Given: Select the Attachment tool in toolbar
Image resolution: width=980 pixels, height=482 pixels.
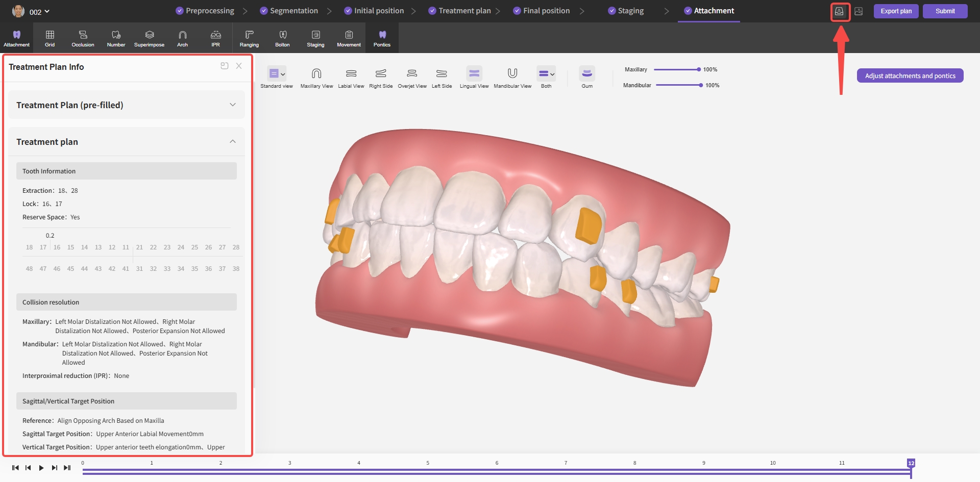Looking at the screenshot, I should (x=16, y=38).
